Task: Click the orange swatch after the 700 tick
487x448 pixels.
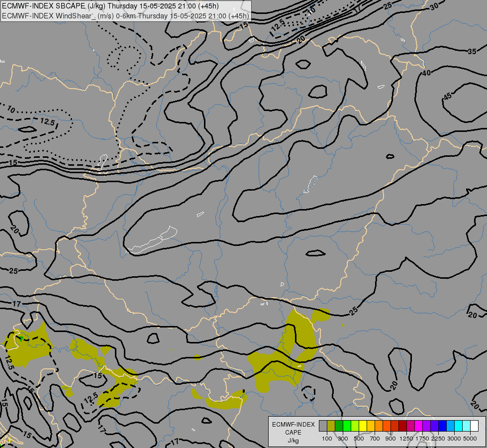Action: (379, 426)
